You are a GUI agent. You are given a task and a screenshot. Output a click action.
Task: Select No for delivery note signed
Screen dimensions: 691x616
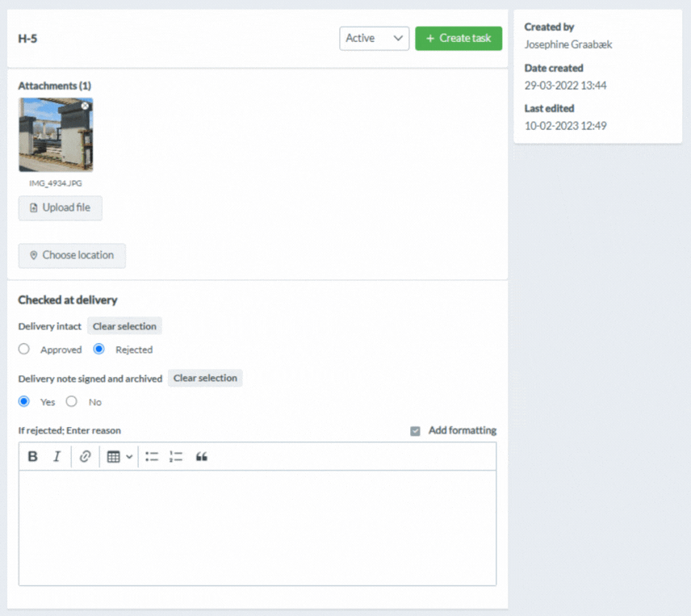[x=71, y=401]
